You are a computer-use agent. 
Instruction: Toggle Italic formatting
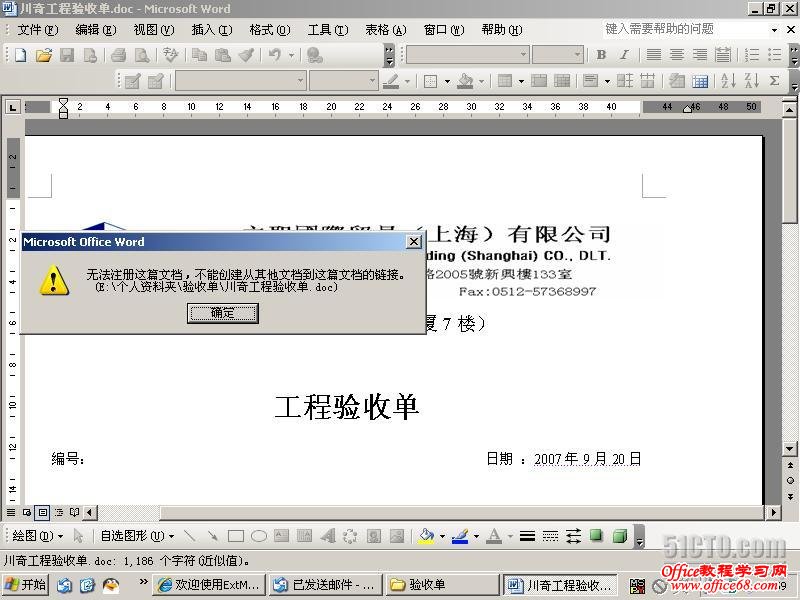624,55
